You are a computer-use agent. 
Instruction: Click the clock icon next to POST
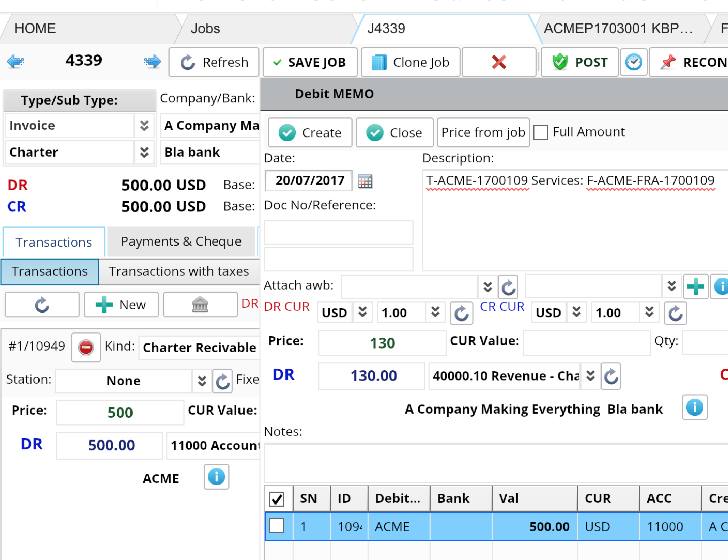click(x=633, y=62)
